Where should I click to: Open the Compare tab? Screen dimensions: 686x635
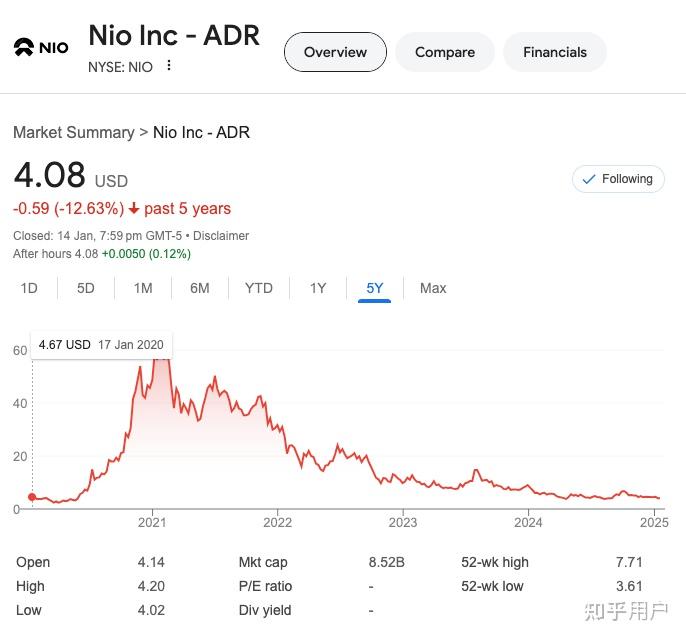[x=444, y=52]
